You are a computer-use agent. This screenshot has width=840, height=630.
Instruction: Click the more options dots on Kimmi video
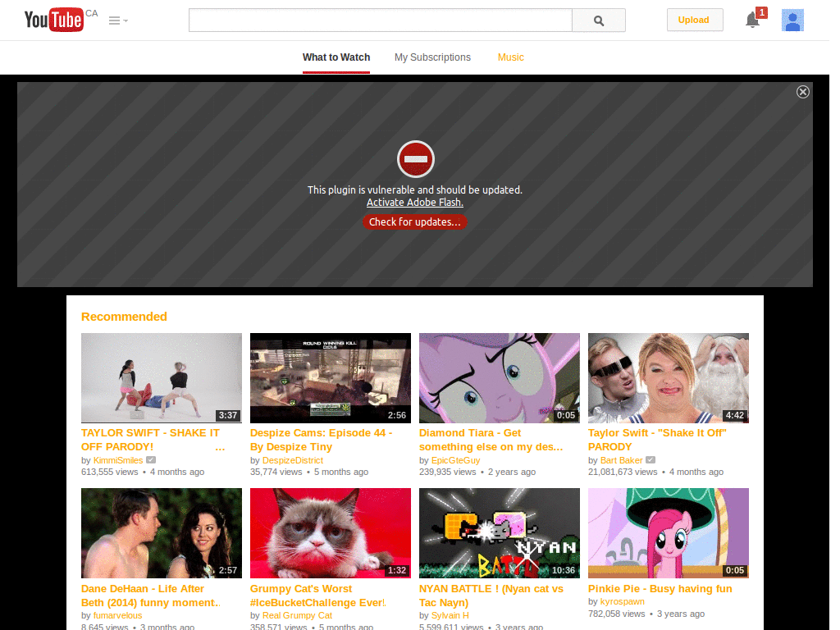point(220,449)
